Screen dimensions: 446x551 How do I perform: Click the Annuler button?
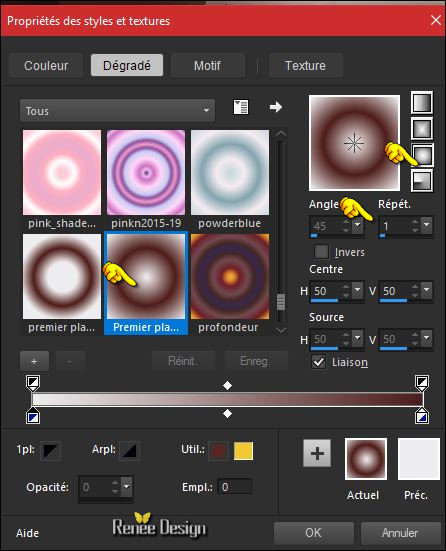click(400, 533)
